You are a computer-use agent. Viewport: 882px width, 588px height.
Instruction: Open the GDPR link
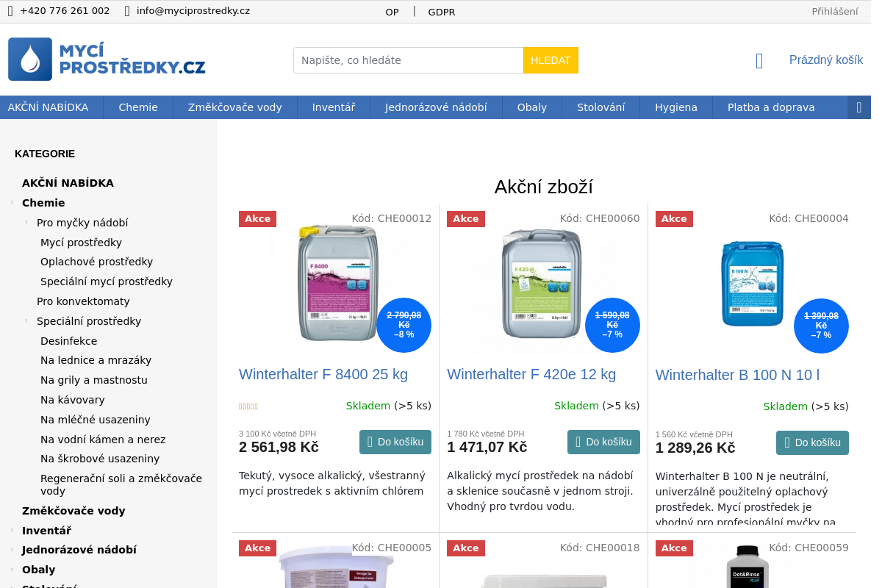coord(442,12)
